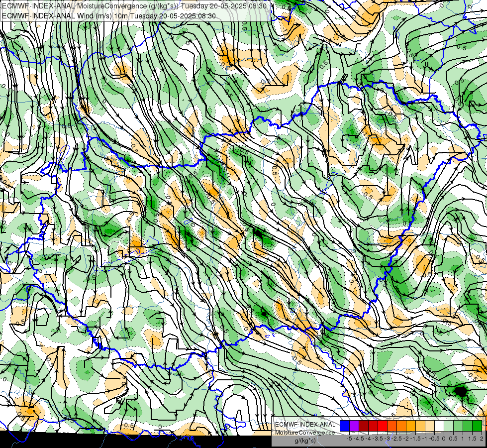
Task: Click the MoistureConvergence title line at top
Action: tap(134, 6)
